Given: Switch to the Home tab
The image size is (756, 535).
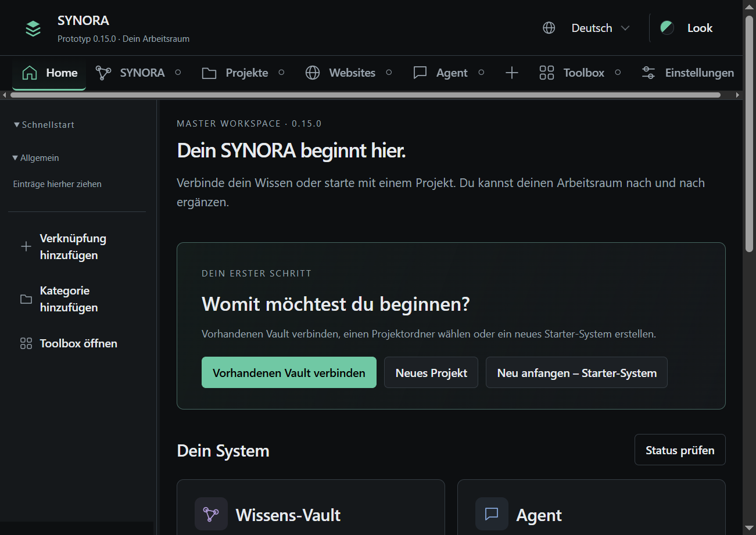Looking at the screenshot, I should [x=49, y=73].
